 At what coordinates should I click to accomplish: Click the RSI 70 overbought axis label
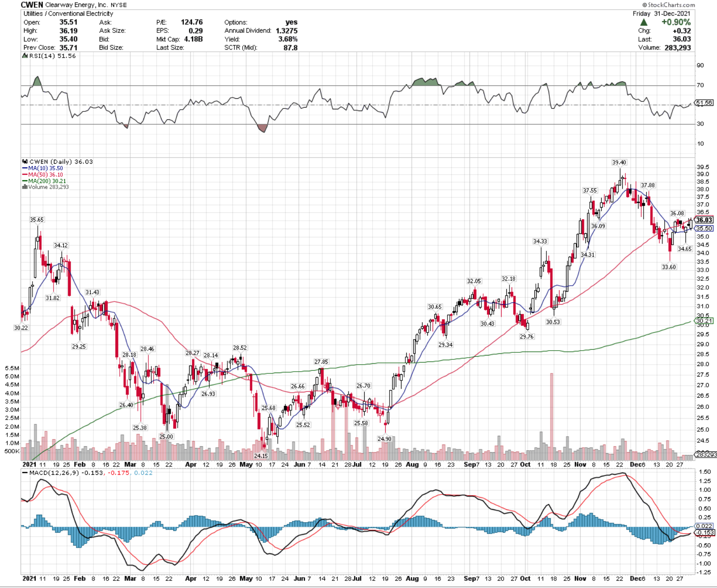700,85
